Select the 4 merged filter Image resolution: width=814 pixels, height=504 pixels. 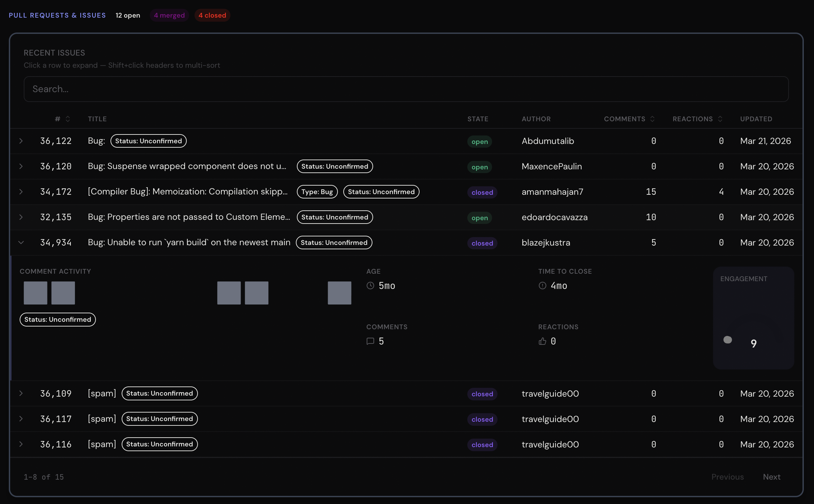pos(169,15)
